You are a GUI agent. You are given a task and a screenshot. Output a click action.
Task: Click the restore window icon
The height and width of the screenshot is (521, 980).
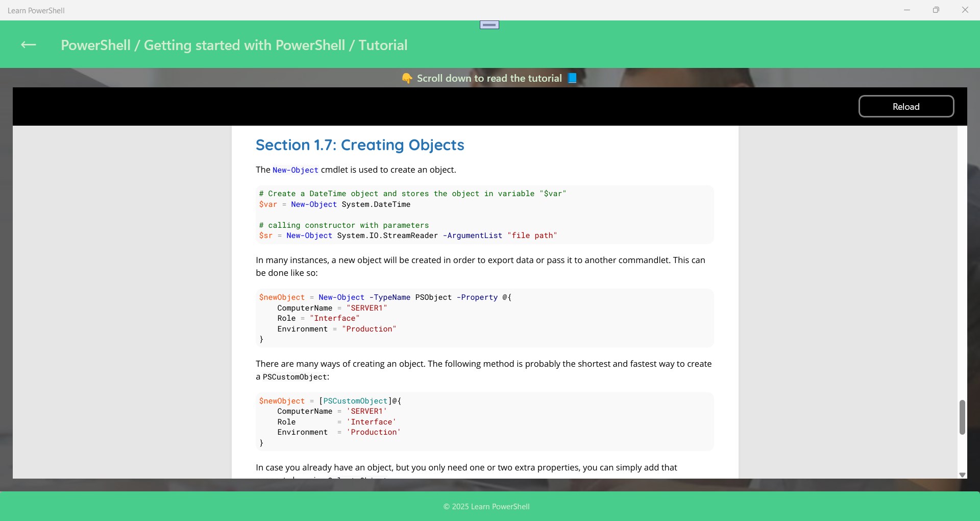(x=936, y=10)
